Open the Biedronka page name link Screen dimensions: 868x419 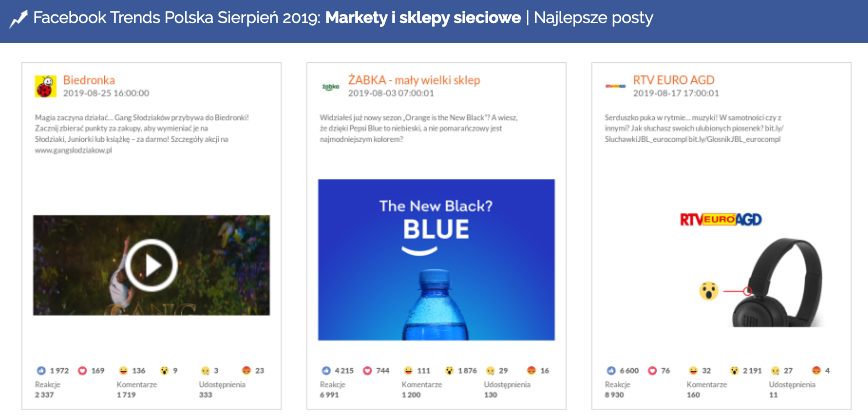[x=89, y=80]
